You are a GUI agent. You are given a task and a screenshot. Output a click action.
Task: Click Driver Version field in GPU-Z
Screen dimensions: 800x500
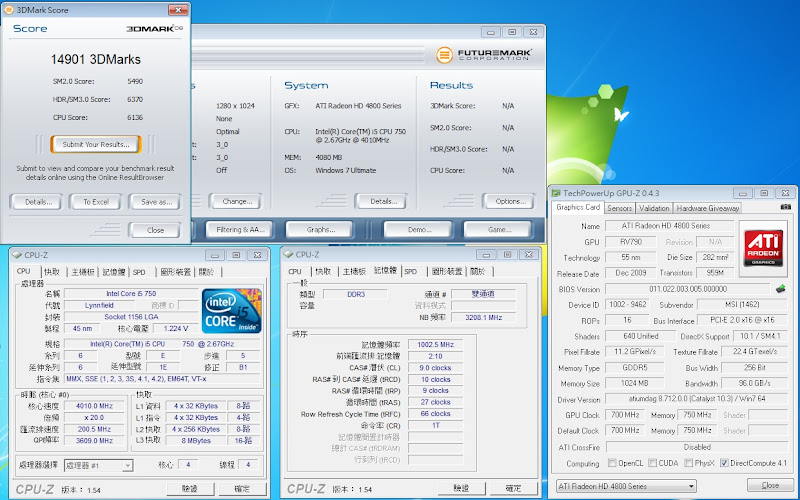[696, 399]
